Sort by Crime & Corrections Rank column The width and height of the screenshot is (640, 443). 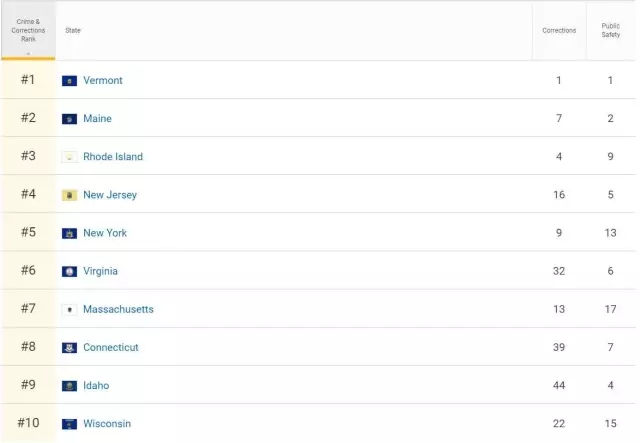pos(28,30)
